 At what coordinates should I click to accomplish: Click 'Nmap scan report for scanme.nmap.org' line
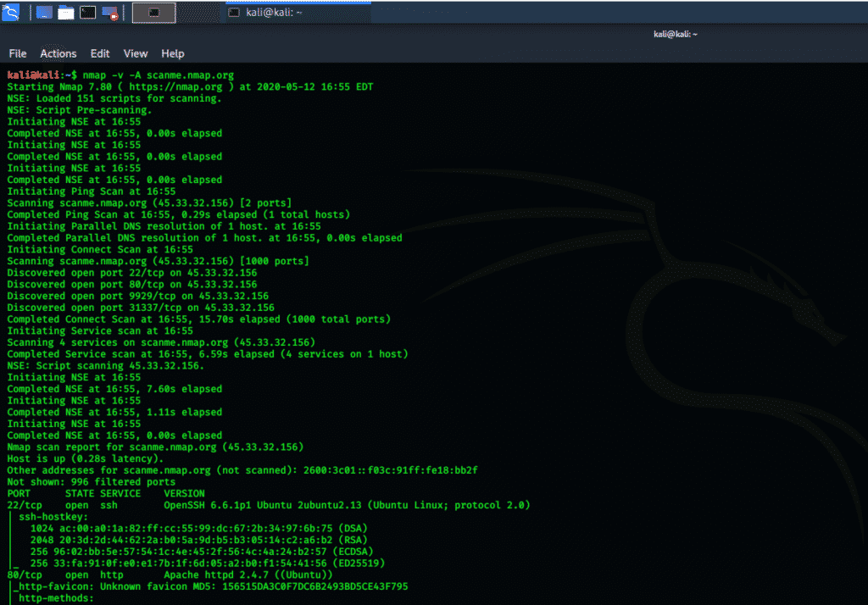pyautogui.click(x=155, y=447)
